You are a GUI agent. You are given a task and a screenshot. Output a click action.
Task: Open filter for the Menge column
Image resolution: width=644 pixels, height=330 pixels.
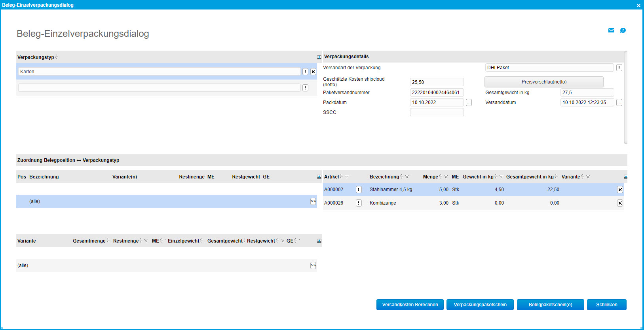(x=446, y=177)
